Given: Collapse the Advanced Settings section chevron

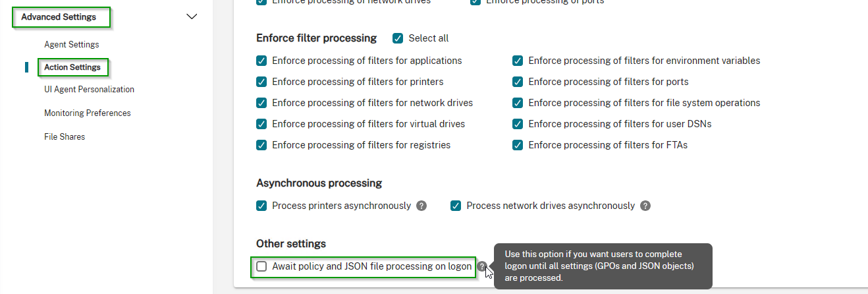Looking at the screenshot, I should coord(192,16).
